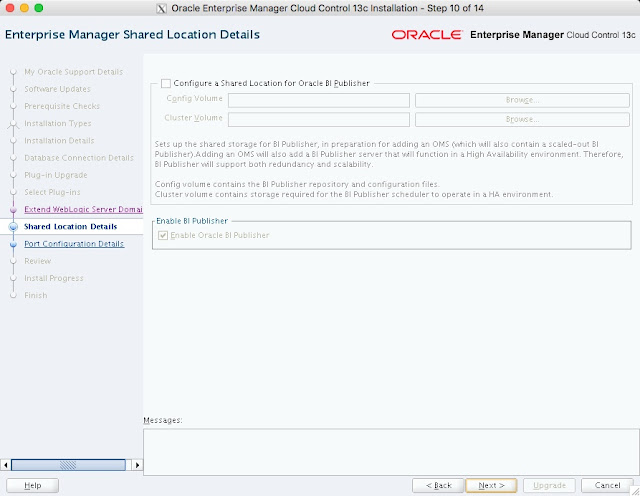The width and height of the screenshot is (640, 496).
Task: Click the Enterprise Manager Shared Location Details heading
Action: (132, 35)
